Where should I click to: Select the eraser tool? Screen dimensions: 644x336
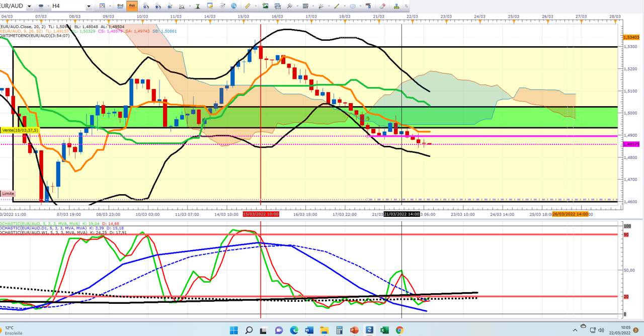pyautogui.click(x=382, y=6)
